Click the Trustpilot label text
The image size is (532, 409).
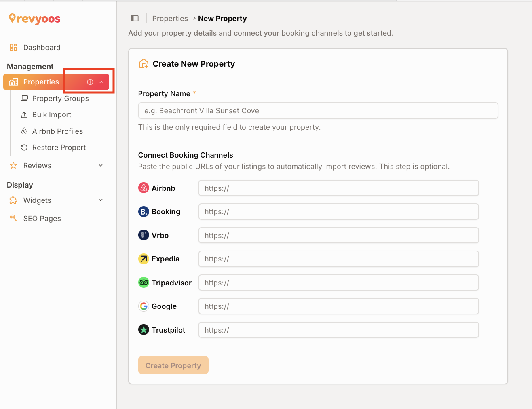click(169, 330)
